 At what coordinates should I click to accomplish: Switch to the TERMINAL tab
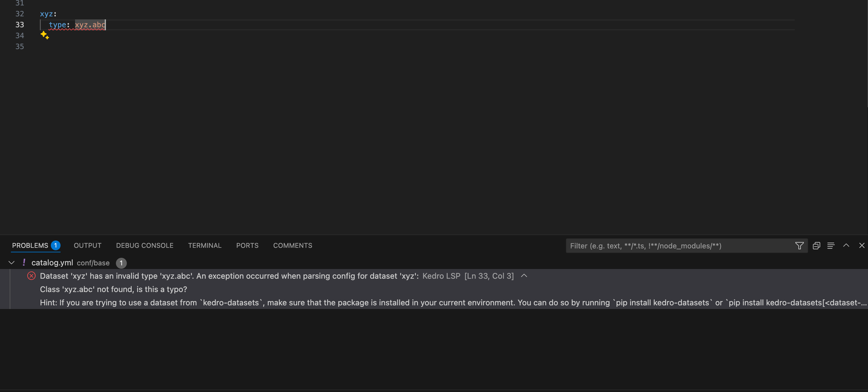[x=205, y=246]
